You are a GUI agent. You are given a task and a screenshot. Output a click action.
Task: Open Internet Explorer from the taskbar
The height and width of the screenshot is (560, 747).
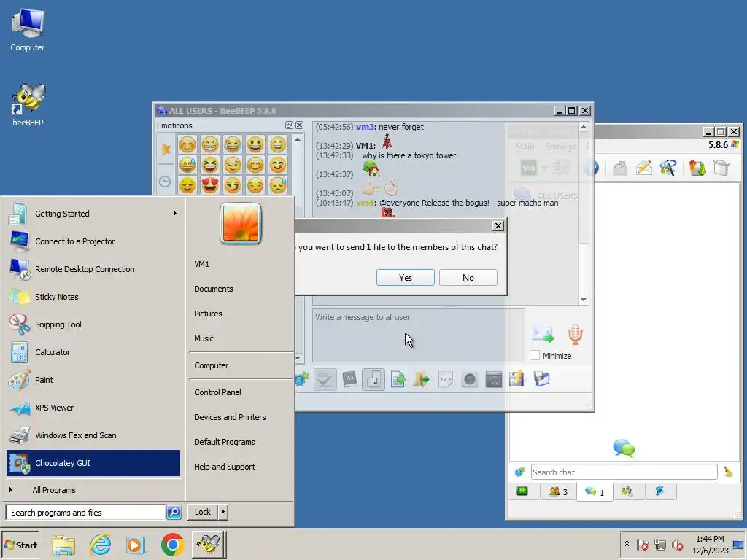[x=101, y=545]
